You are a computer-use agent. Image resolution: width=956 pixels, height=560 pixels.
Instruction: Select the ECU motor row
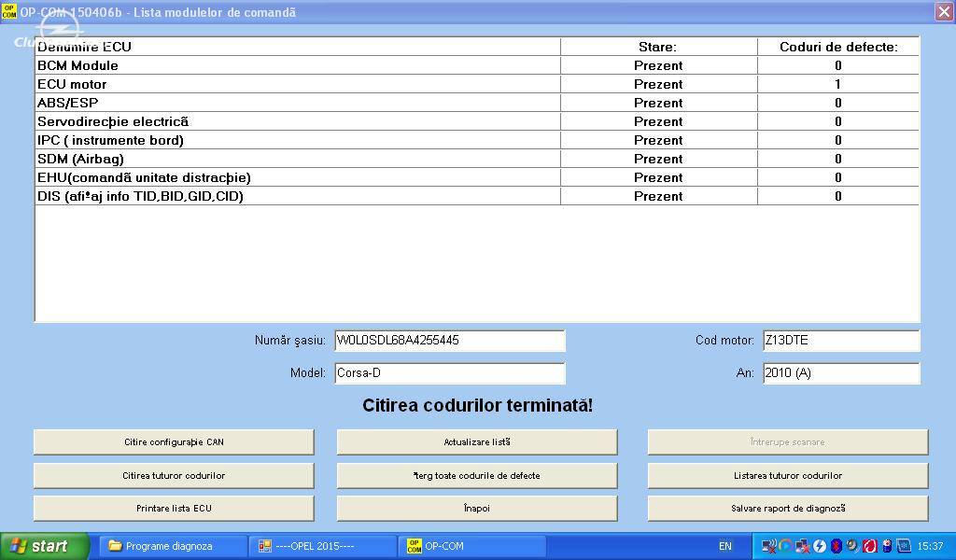coord(477,84)
